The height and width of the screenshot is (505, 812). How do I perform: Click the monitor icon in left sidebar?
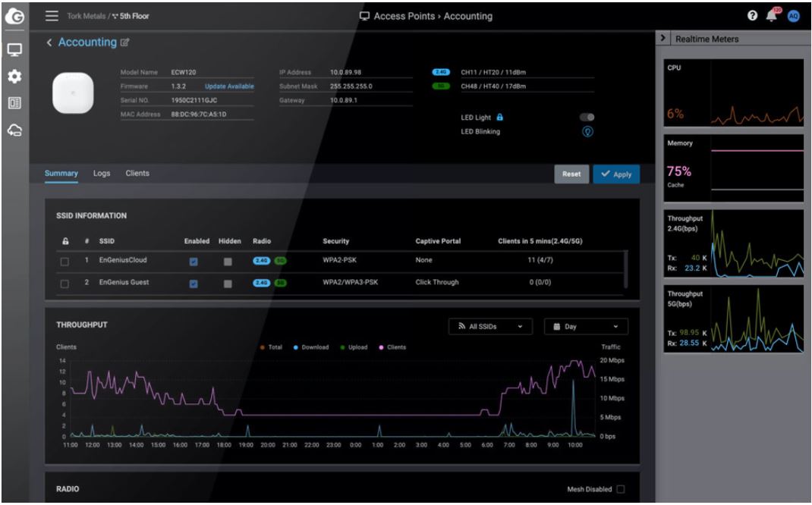tap(14, 50)
